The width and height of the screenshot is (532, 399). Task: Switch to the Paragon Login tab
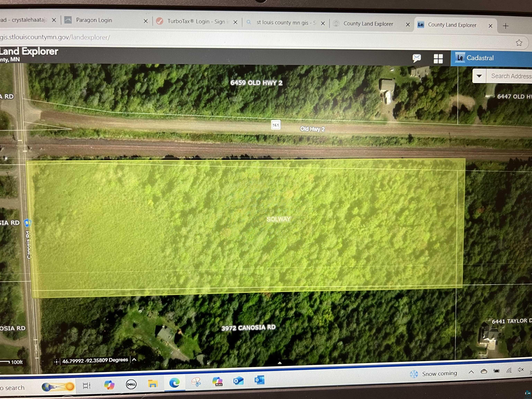94,20
